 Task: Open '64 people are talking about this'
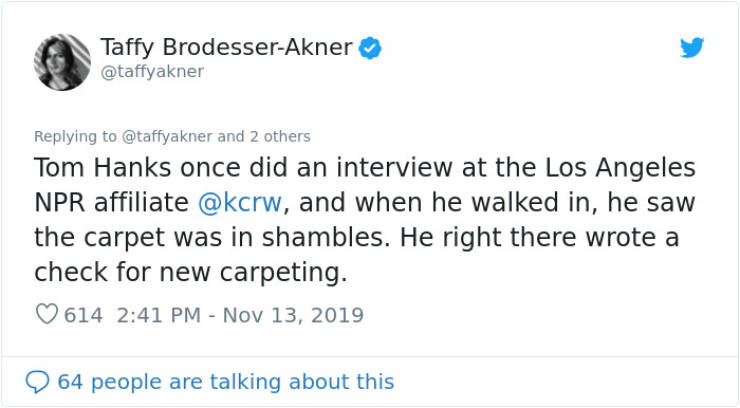pyautogui.click(x=226, y=382)
